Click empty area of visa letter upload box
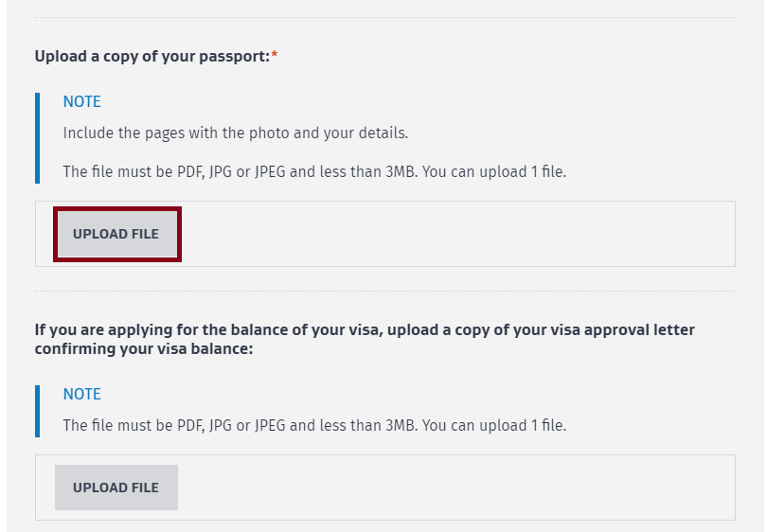 coord(455,488)
